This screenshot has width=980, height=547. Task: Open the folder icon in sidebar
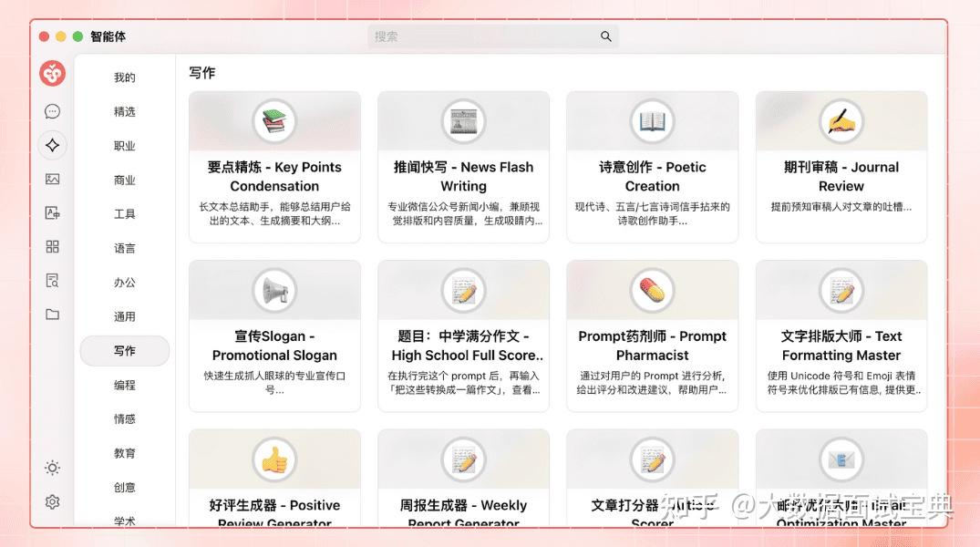(53, 315)
